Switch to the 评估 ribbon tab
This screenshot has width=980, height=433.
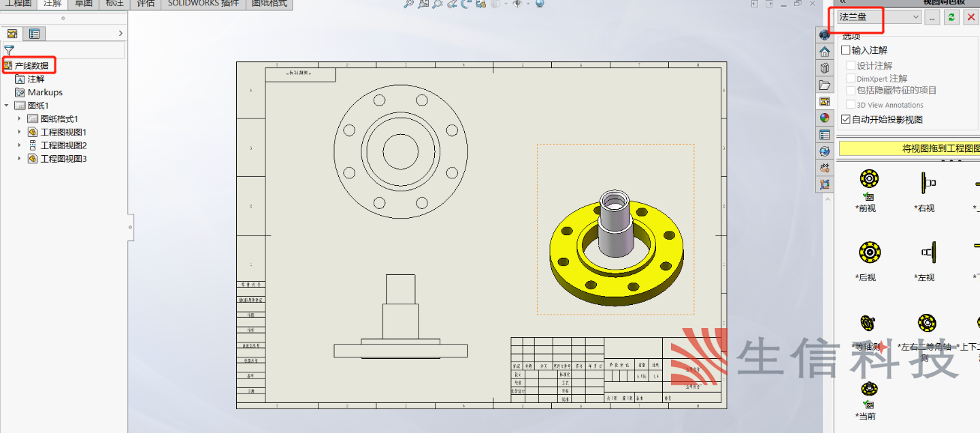tap(146, 3)
